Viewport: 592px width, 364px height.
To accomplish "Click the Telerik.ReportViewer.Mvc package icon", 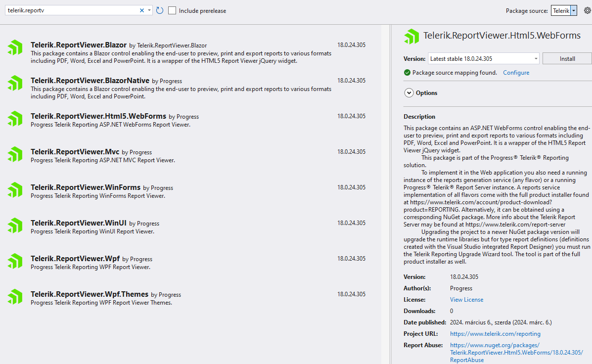I will coord(15,154).
